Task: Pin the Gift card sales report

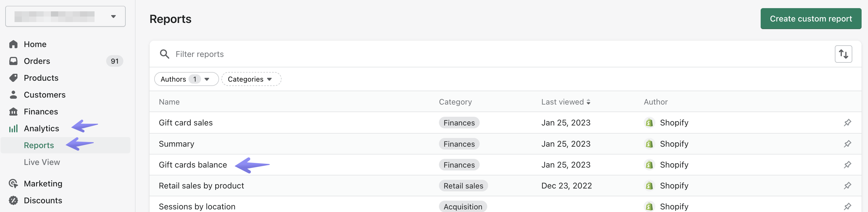Action: pyautogui.click(x=847, y=123)
